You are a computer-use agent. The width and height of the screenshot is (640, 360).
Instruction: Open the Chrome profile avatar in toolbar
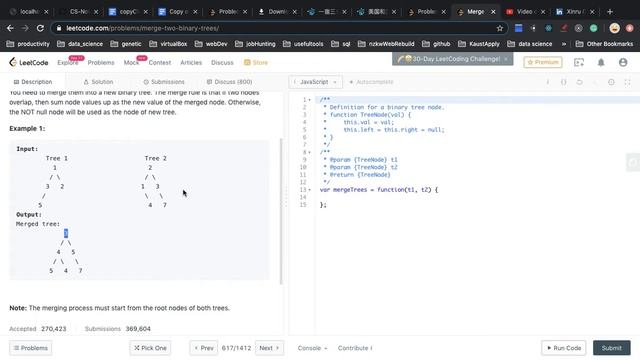click(614, 28)
